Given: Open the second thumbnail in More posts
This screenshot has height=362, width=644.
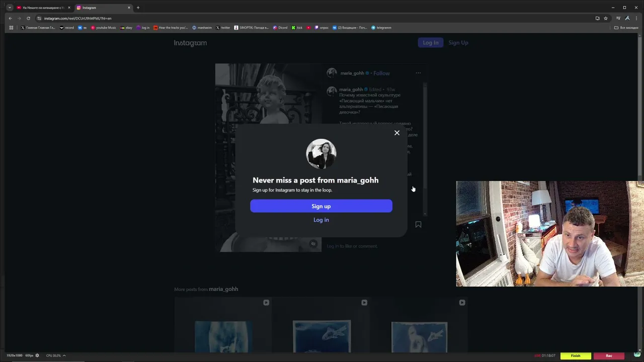Looking at the screenshot, I should (321, 324).
